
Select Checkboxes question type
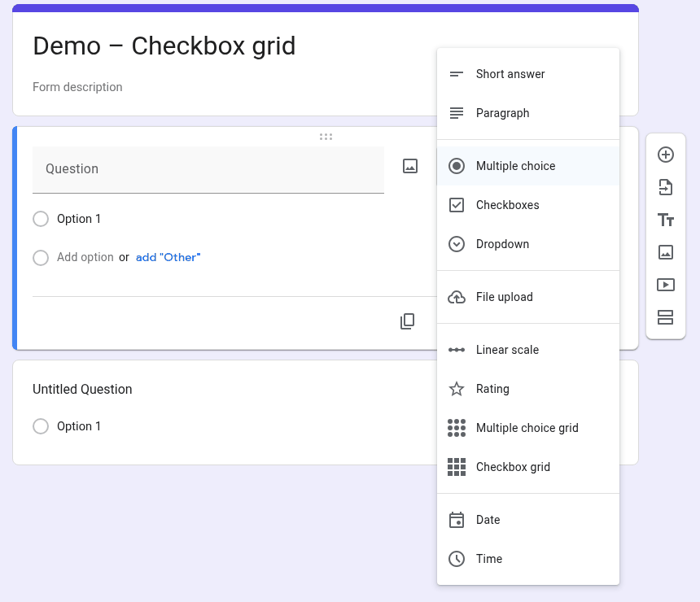tap(528, 205)
